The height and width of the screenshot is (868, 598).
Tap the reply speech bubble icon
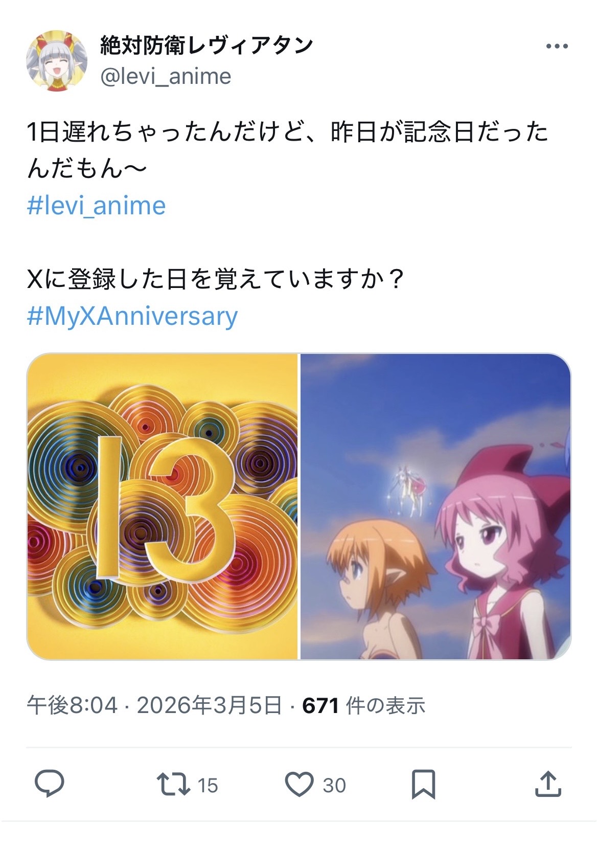coord(49,784)
